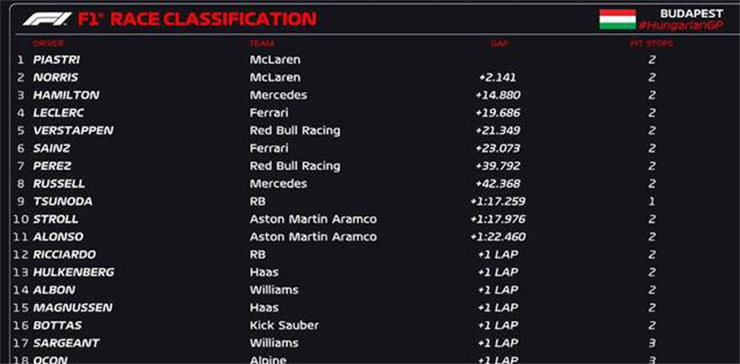Select Kick Sauber team entry

[284, 326]
